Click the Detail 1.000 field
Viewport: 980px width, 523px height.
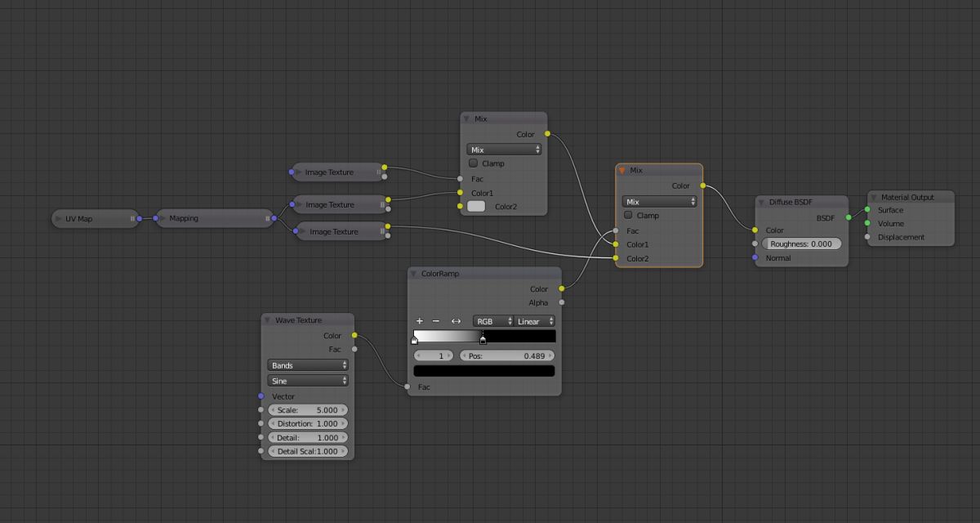tap(308, 438)
